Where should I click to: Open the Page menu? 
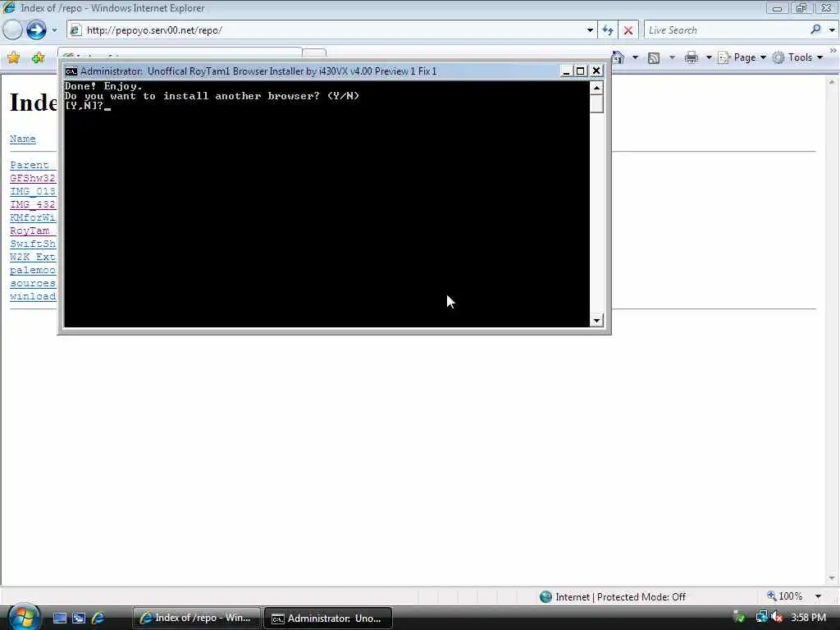coord(742,57)
